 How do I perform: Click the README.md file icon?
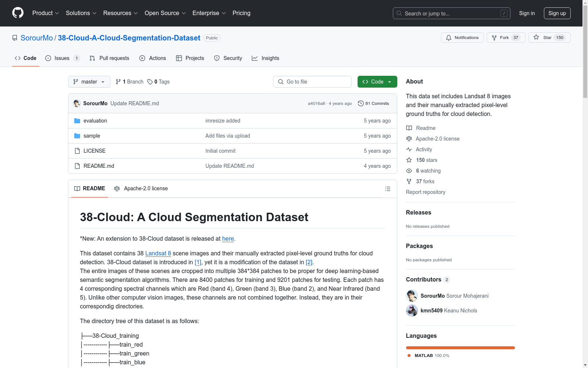pyautogui.click(x=77, y=166)
